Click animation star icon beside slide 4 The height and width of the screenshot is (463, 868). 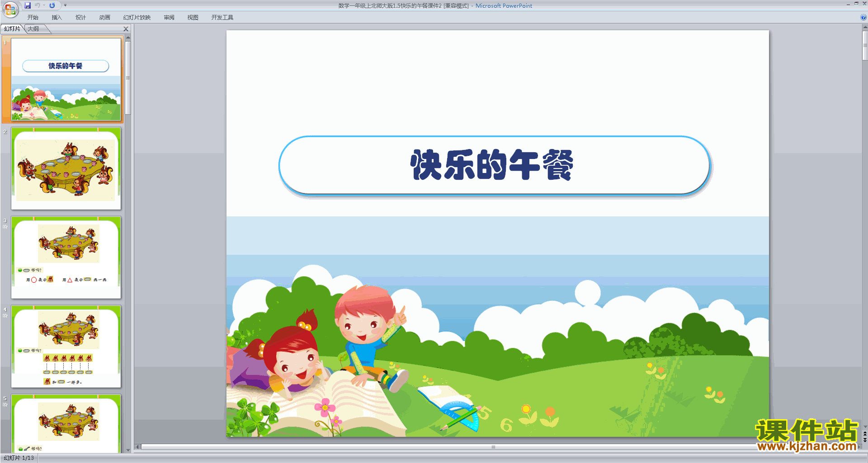pos(5,316)
